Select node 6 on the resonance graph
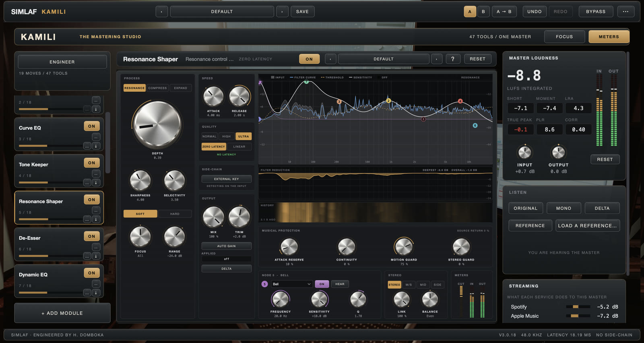 coord(475,126)
